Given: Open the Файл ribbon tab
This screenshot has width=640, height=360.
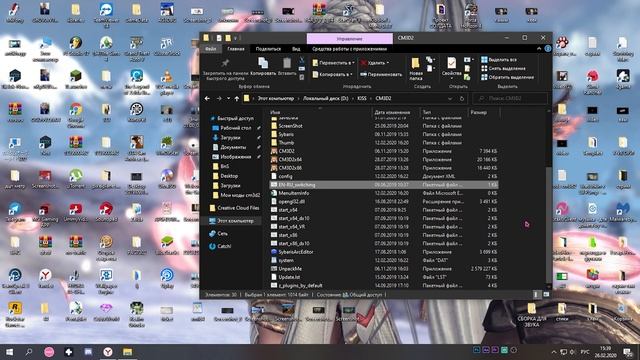Looking at the screenshot, I should coord(211,49).
